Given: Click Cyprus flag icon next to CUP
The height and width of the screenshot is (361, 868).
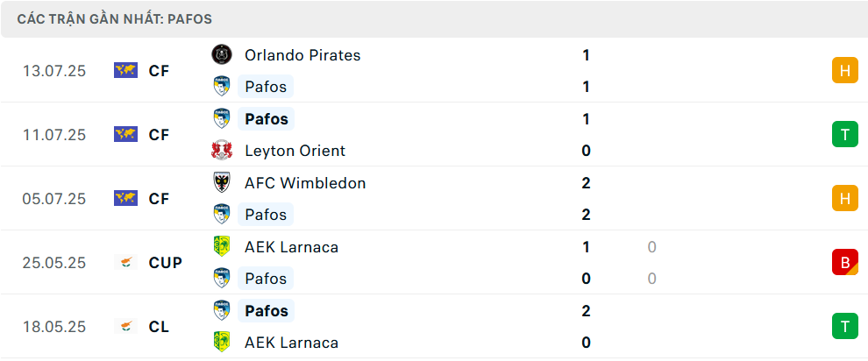Looking at the screenshot, I should (125, 262).
